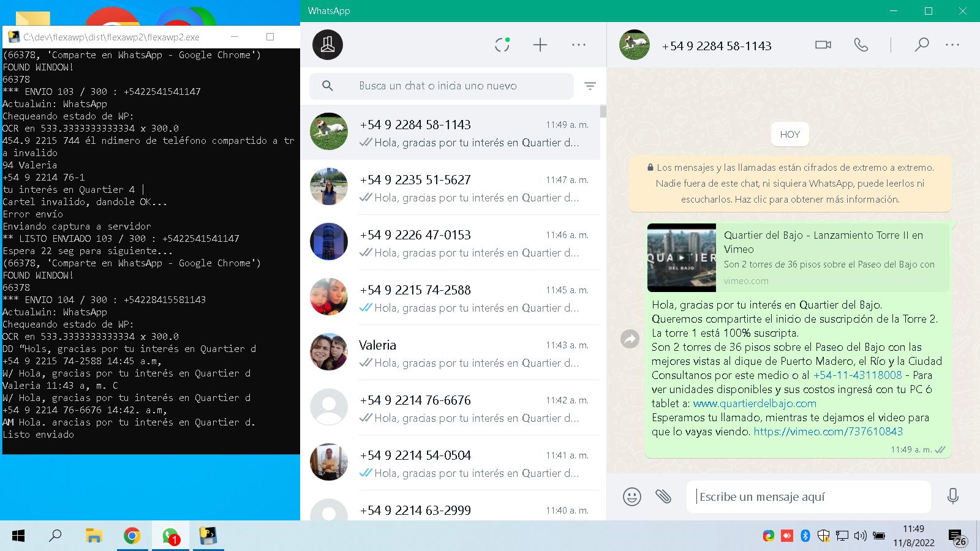Switch to the flexawp2 Python app in taskbar
The image size is (980, 551).
208,536
